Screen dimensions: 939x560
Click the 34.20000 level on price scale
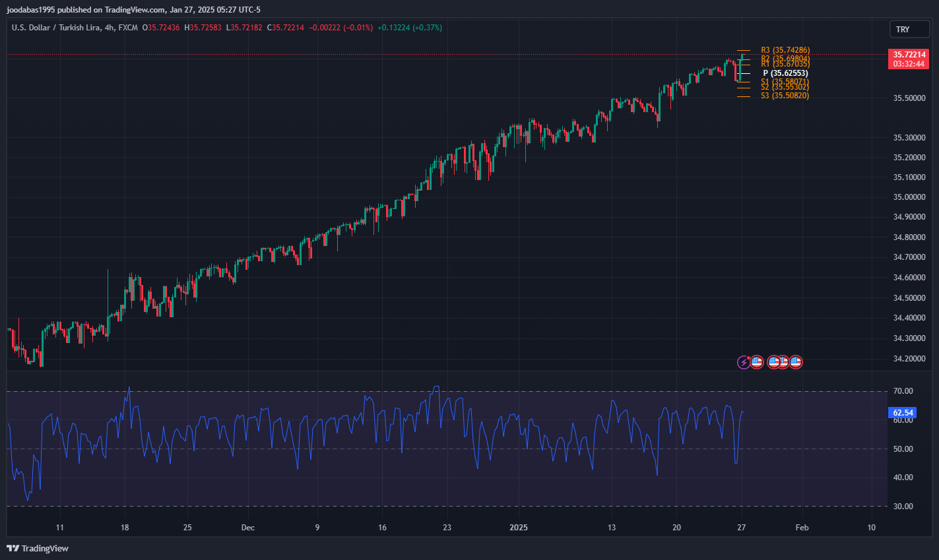tap(909, 359)
